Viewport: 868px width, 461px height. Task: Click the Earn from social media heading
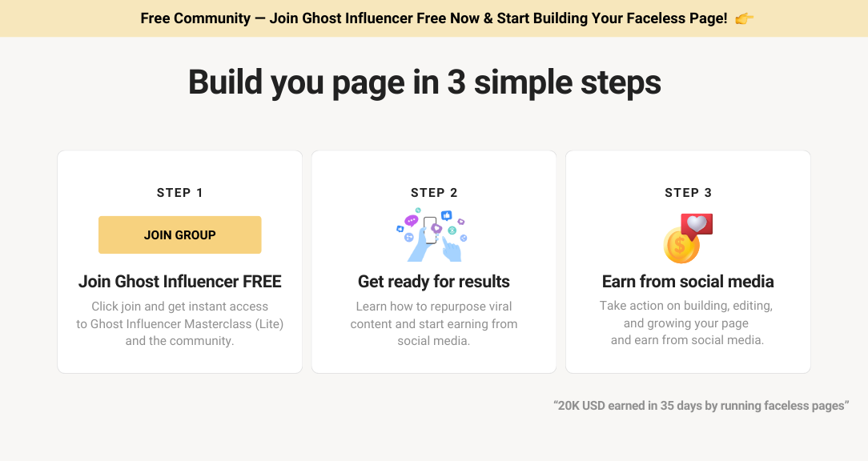[x=688, y=281]
